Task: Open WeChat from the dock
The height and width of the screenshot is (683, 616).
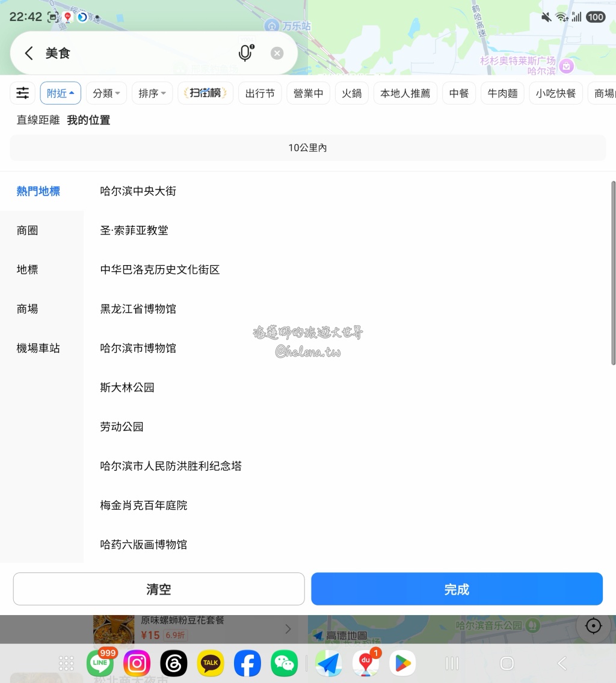Action: point(285,663)
